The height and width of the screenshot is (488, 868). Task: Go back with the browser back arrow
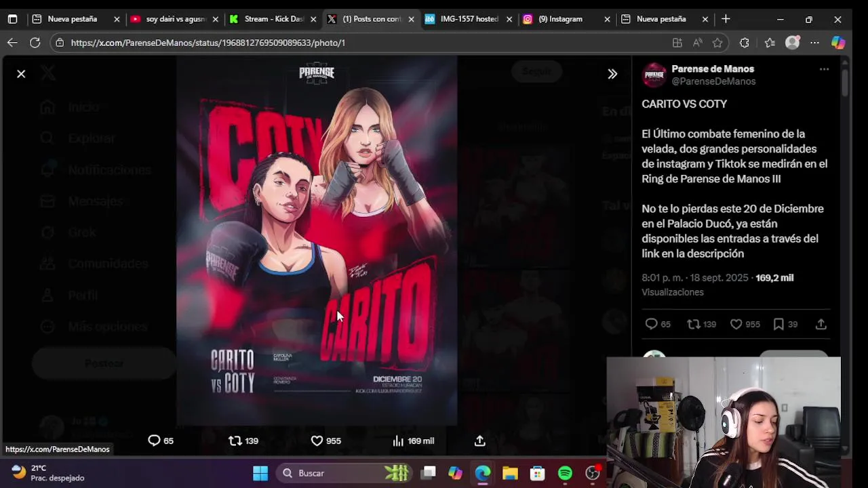12,43
